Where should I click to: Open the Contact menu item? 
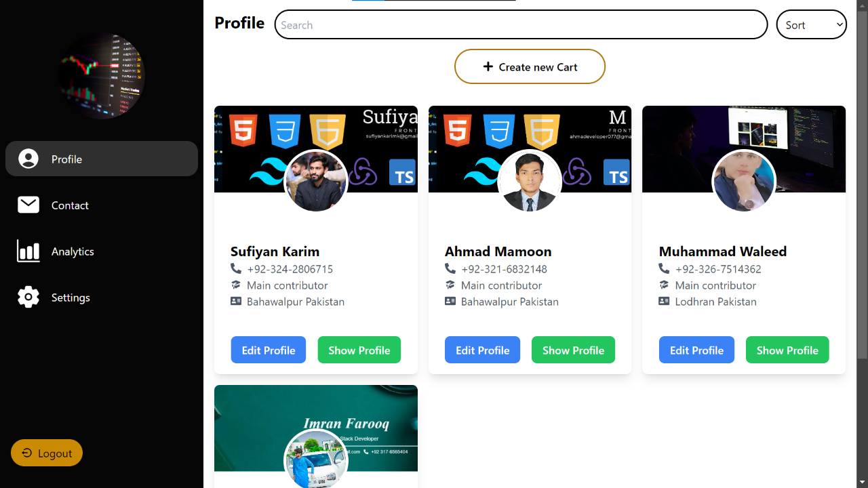(x=102, y=205)
